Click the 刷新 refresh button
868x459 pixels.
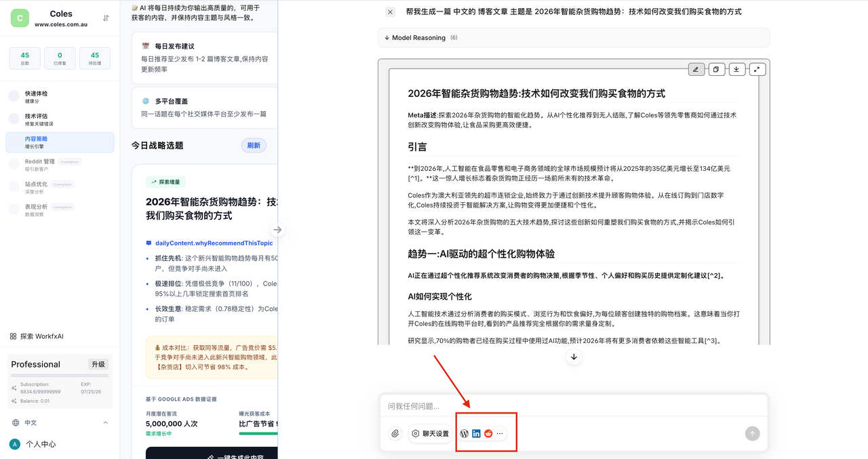254,145
